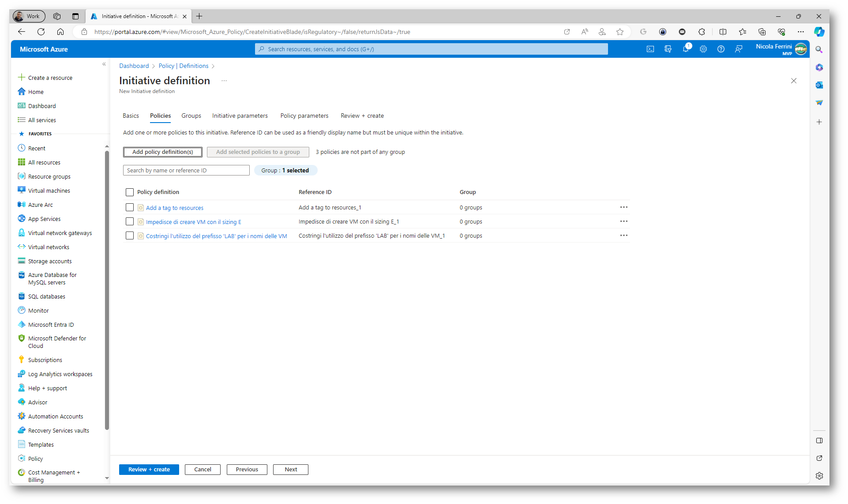Toggle the select-all Policy definition checkbox
This screenshot has height=504, width=848.
130,192
